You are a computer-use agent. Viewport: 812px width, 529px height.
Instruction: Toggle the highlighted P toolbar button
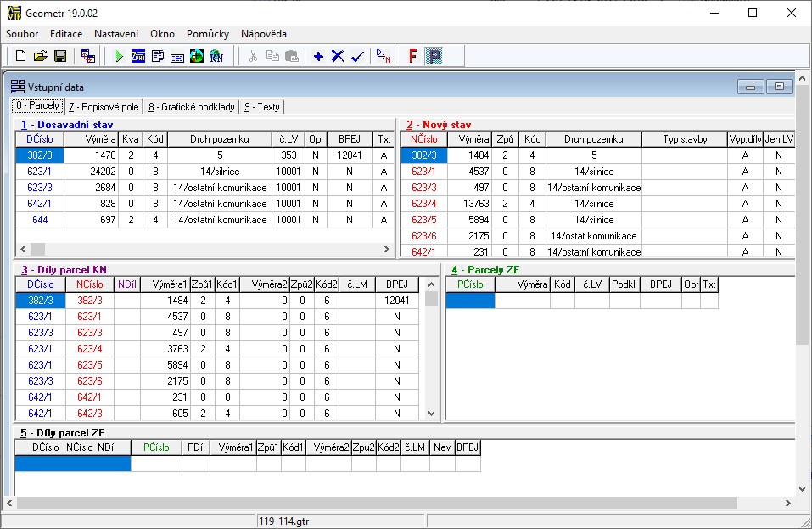click(x=434, y=56)
